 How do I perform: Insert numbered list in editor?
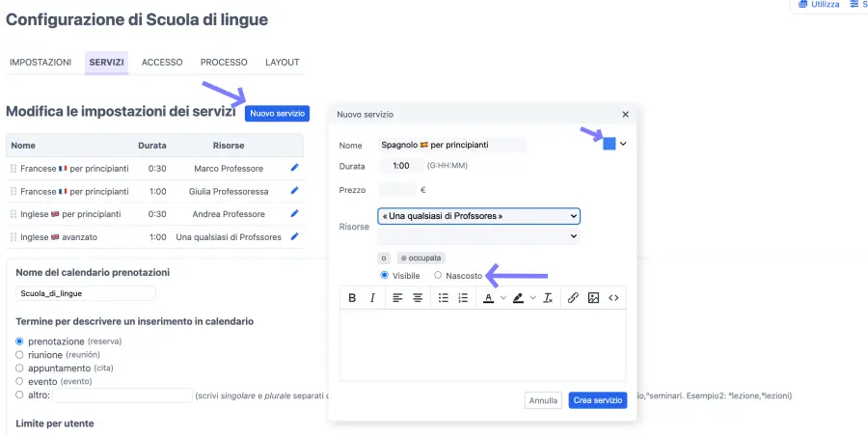463,298
